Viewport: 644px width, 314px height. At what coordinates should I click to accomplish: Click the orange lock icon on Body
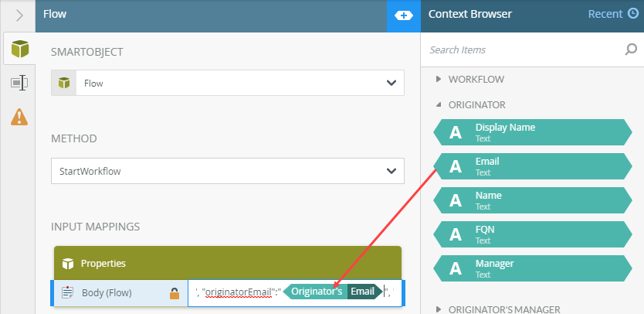(x=175, y=293)
